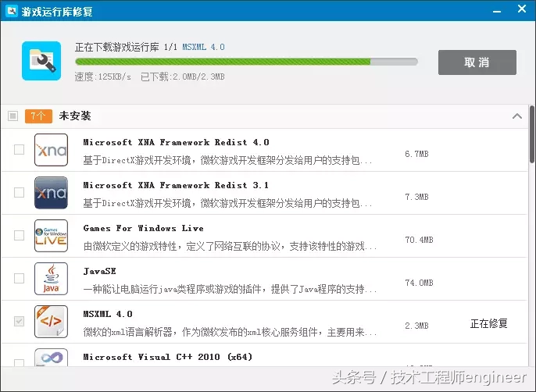Click the green download progress bar

(x=246, y=62)
